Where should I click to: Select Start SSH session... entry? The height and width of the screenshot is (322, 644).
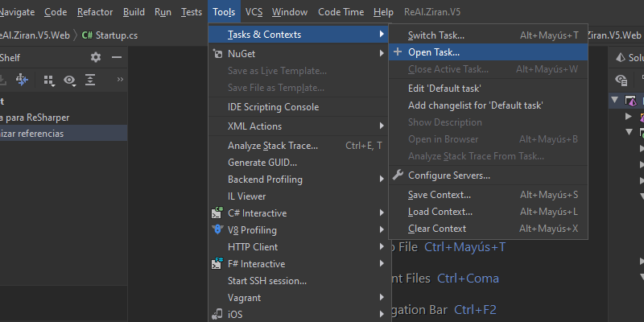coord(298,280)
